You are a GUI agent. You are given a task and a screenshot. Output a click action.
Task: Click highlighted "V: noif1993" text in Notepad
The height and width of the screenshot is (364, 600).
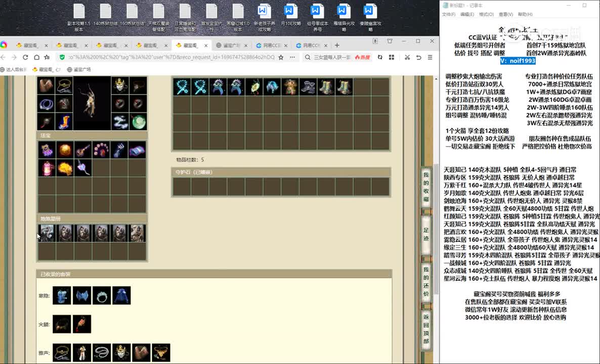(x=518, y=61)
